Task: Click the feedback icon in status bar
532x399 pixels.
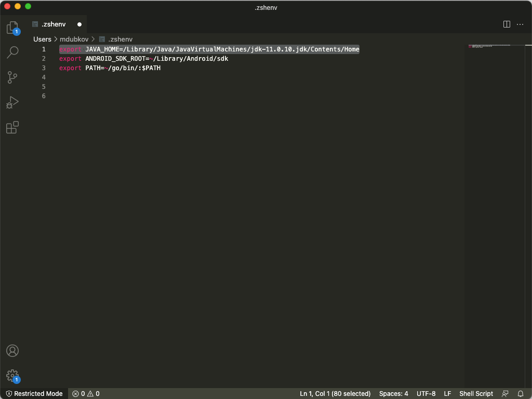Action: [x=505, y=394]
